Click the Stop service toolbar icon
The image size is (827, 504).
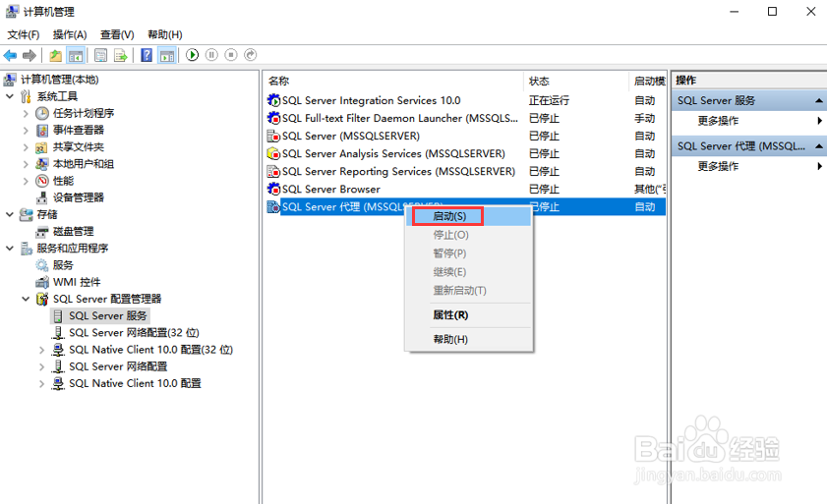(x=231, y=55)
